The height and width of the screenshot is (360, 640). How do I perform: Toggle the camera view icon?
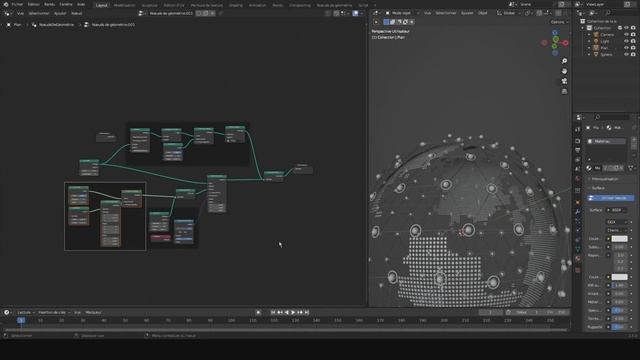564,81
